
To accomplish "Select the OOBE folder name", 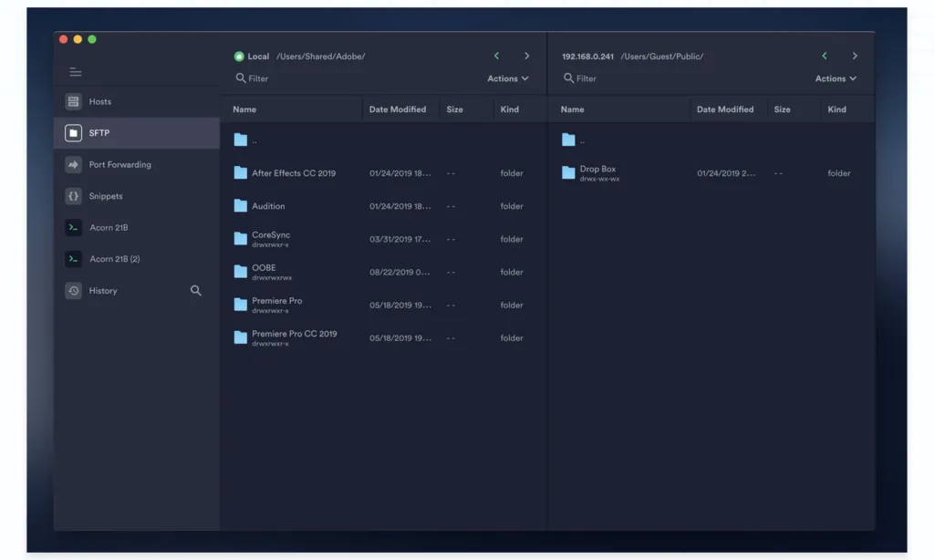I will 264,267.
